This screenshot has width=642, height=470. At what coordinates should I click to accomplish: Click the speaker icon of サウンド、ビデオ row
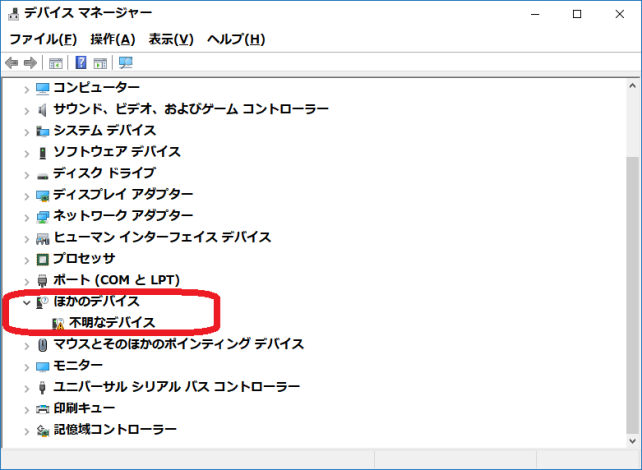(43, 110)
